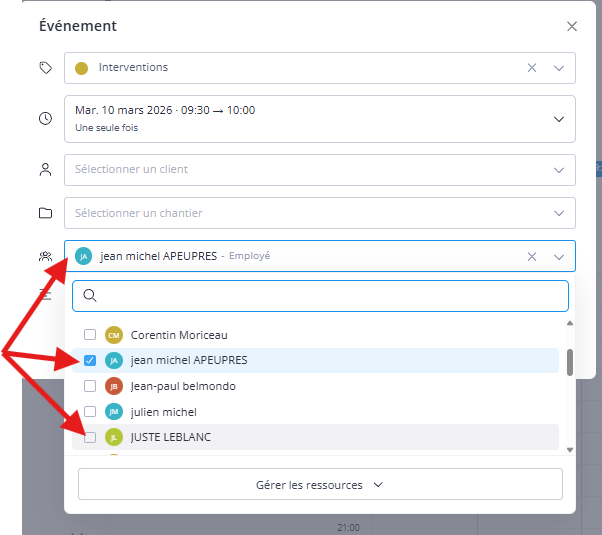
Task: Collapse the resources dropdown chevron
Action: (558, 256)
